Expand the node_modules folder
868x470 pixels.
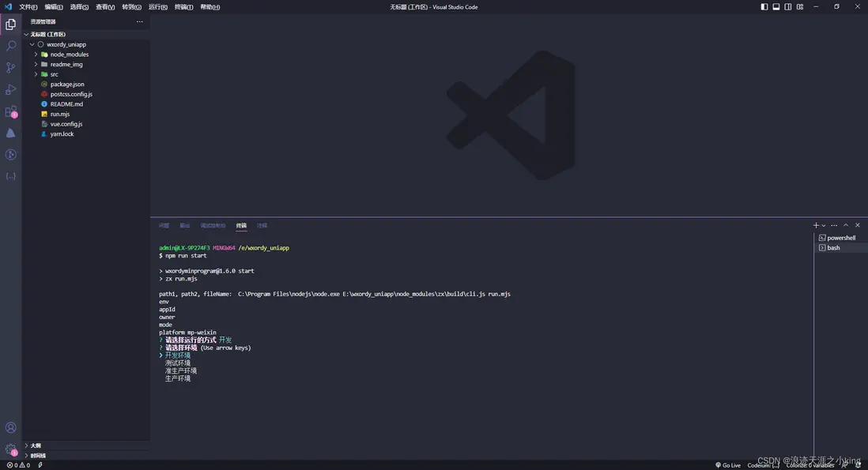tap(69, 55)
